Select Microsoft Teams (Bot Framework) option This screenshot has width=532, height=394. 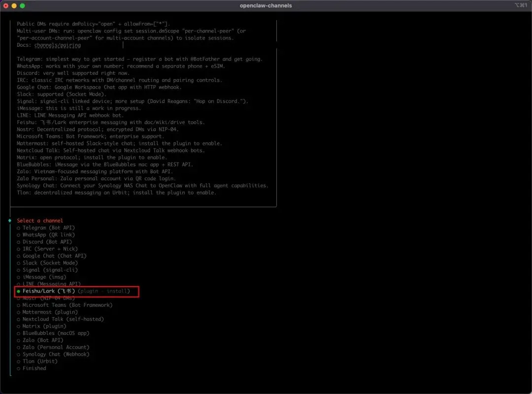[65, 305]
